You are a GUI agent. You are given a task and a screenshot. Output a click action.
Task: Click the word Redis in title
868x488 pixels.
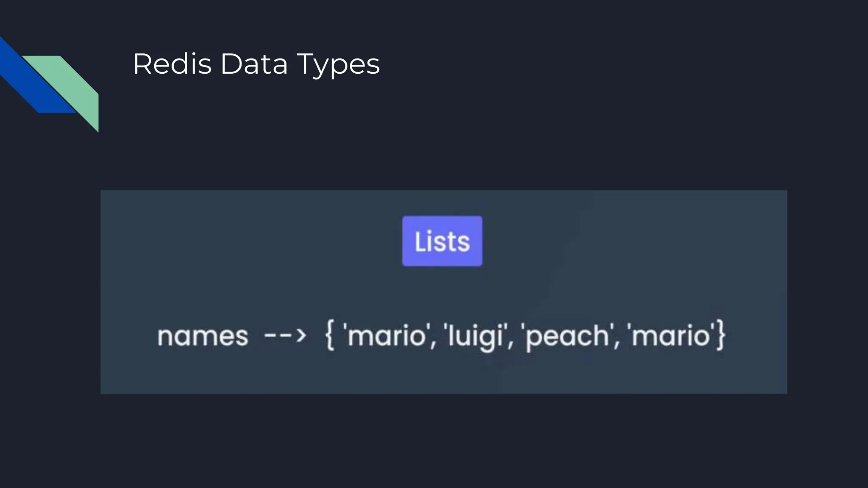click(172, 64)
